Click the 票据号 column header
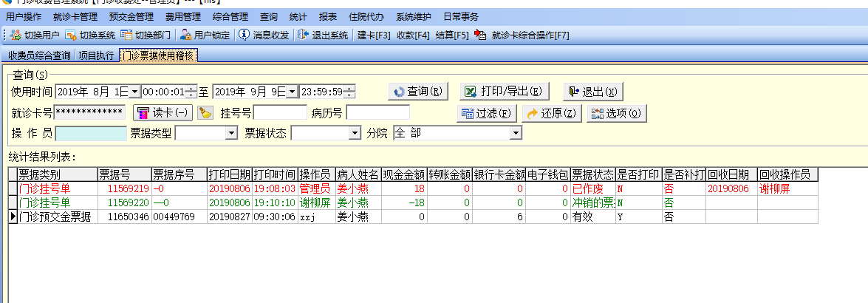 [x=125, y=175]
